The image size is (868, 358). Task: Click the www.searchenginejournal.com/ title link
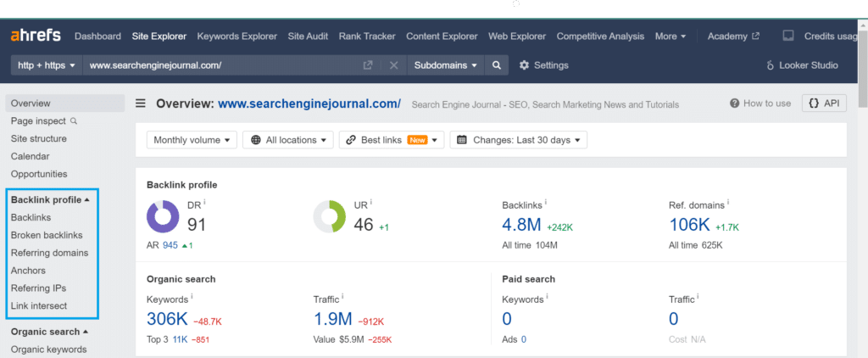(x=309, y=103)
